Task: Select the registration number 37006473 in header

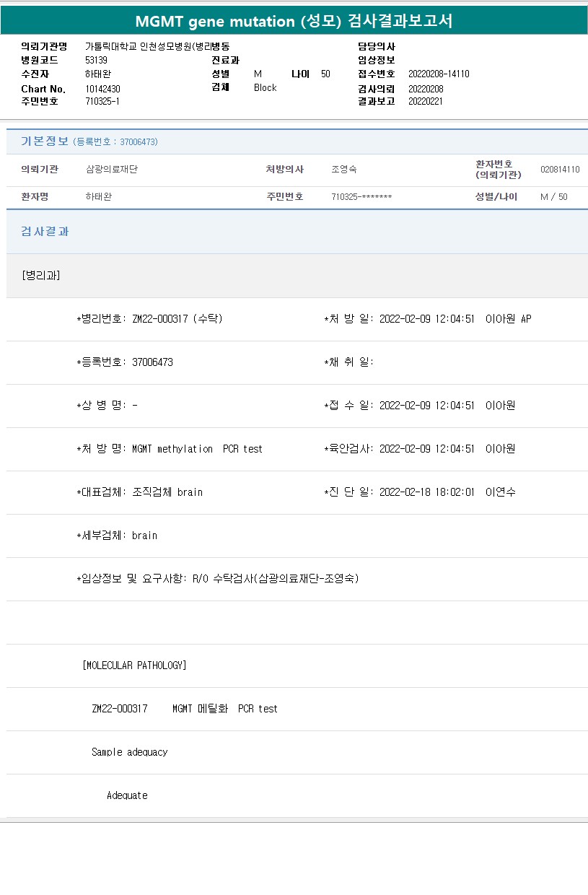Action: (x=139, y=142)
